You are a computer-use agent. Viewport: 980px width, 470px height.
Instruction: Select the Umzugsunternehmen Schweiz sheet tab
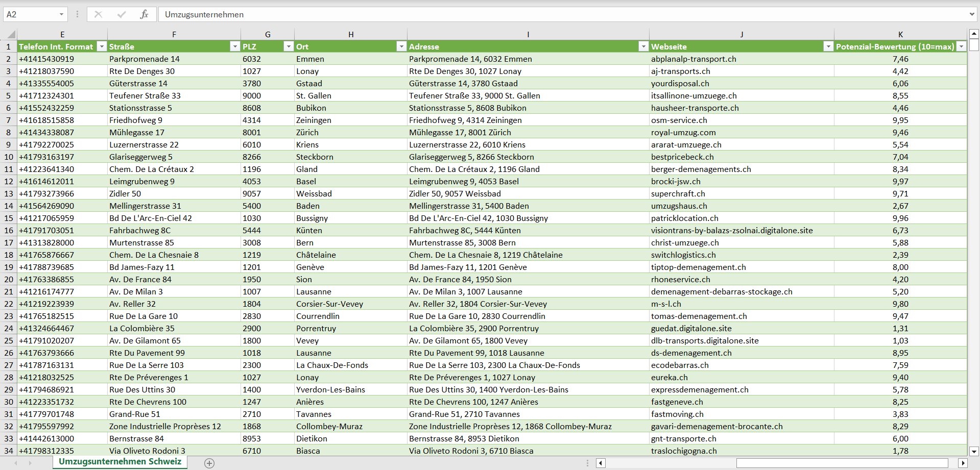(120, 462)
